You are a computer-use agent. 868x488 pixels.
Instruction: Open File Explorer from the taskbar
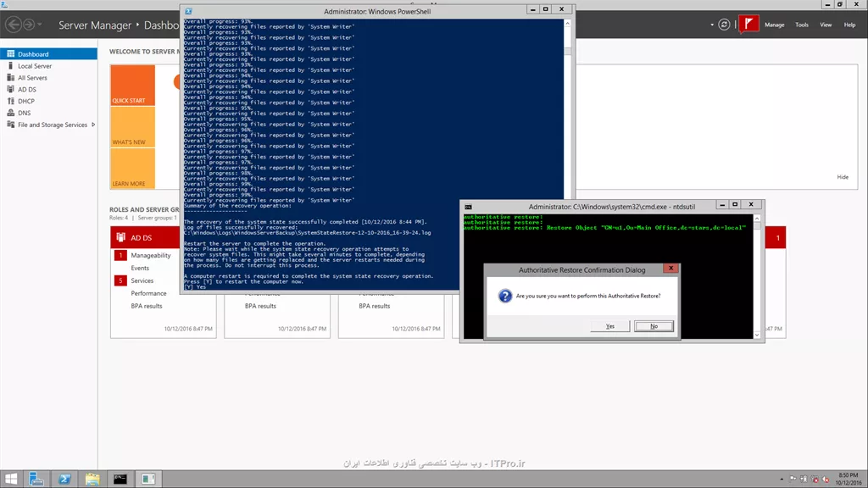92,480
